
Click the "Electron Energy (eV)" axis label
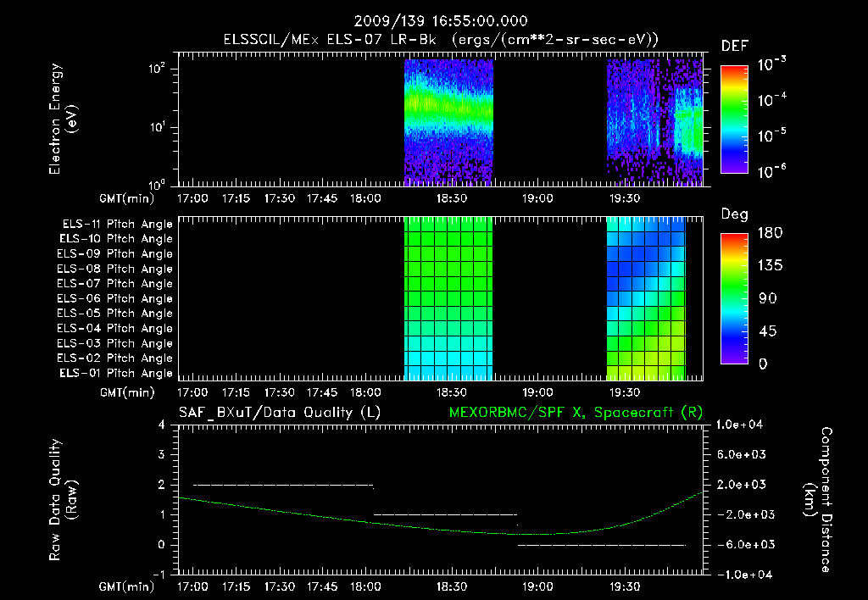coord(63,119)
